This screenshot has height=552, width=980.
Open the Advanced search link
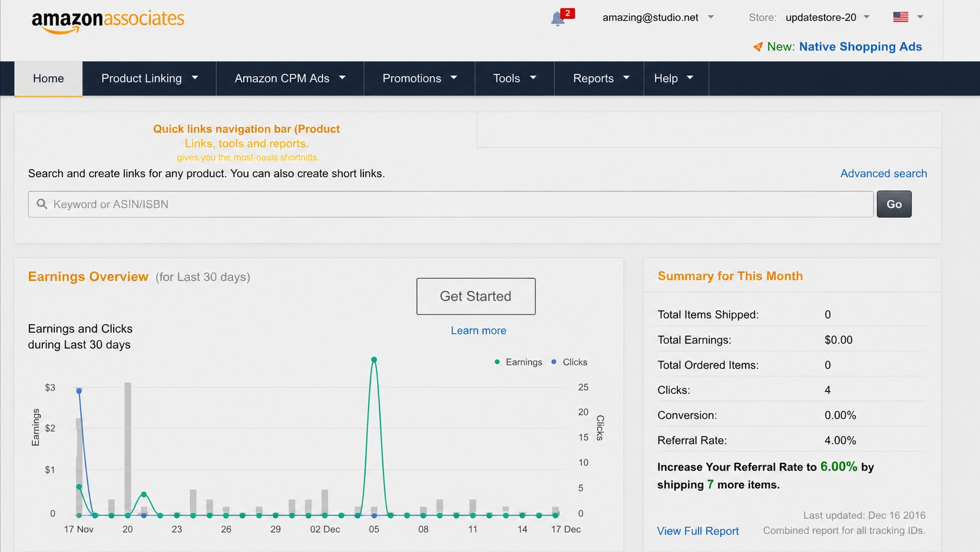point(884,174)
